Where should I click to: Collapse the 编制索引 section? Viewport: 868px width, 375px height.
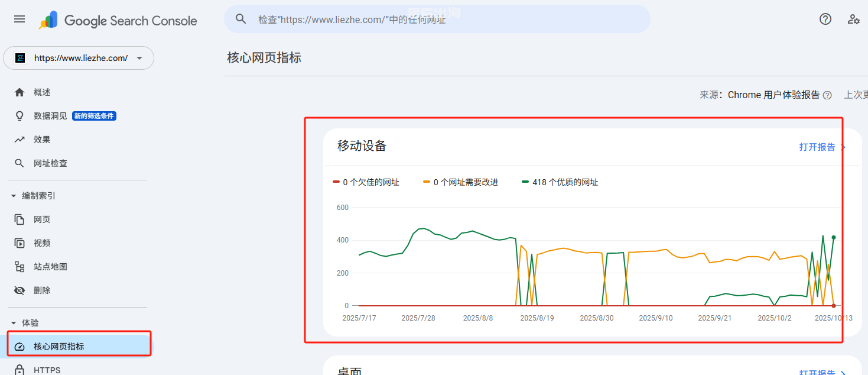click(14, 195)
